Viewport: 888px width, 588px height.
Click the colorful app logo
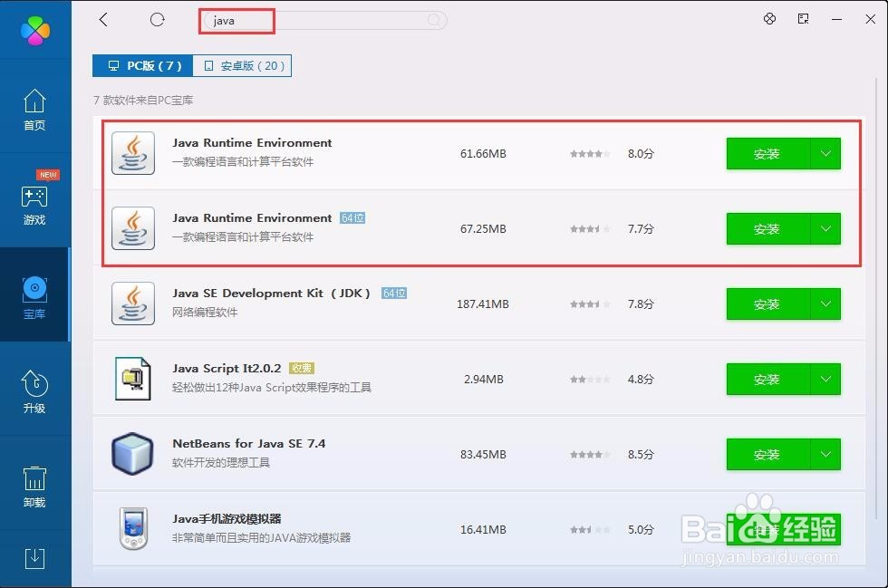coord(35,30)
